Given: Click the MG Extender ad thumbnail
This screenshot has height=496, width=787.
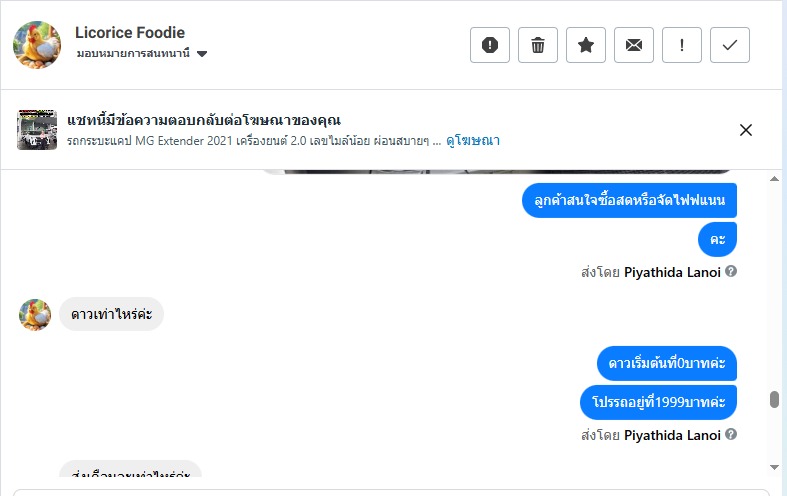Looking at the screenshot, I should pyautogui.click(x=37, y=130).
